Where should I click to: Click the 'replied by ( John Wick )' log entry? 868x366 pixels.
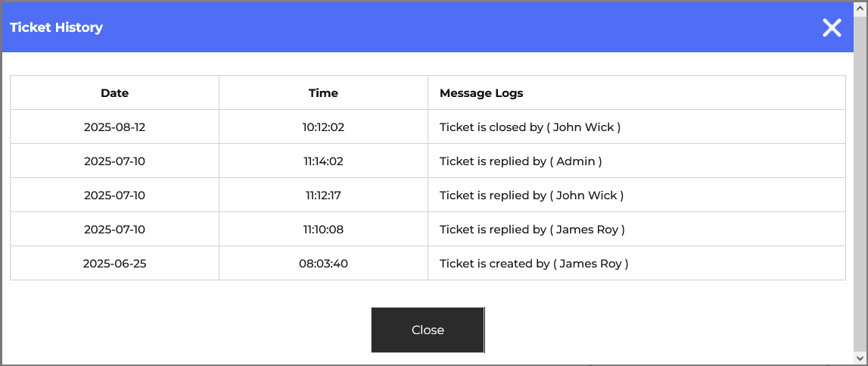(x=531, y=196)
